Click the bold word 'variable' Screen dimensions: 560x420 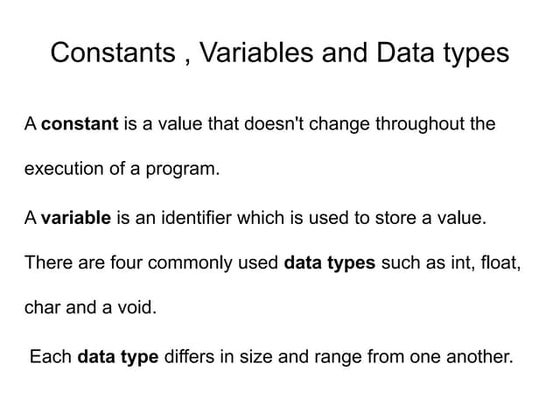click(x=76, y=218)
